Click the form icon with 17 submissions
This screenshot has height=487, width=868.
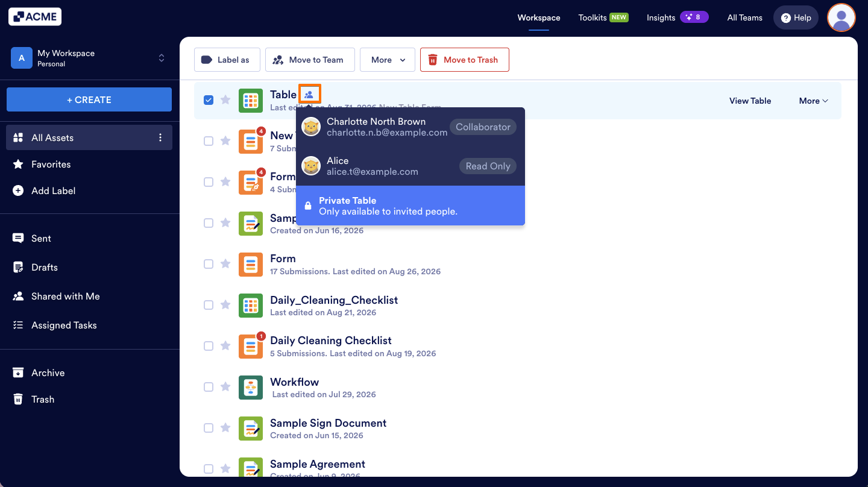pyautogui.click(x=251, y=265)
